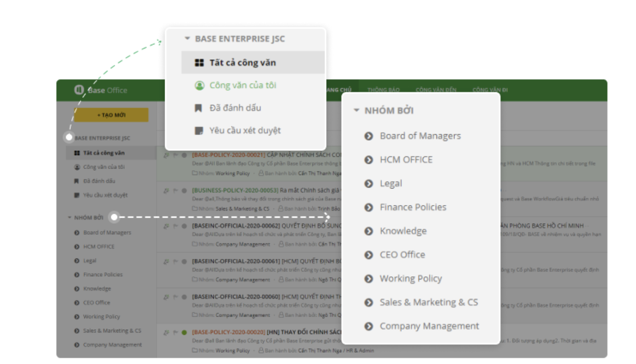Click the arrow icon beside Knowledge in the callout

point(369,231)
